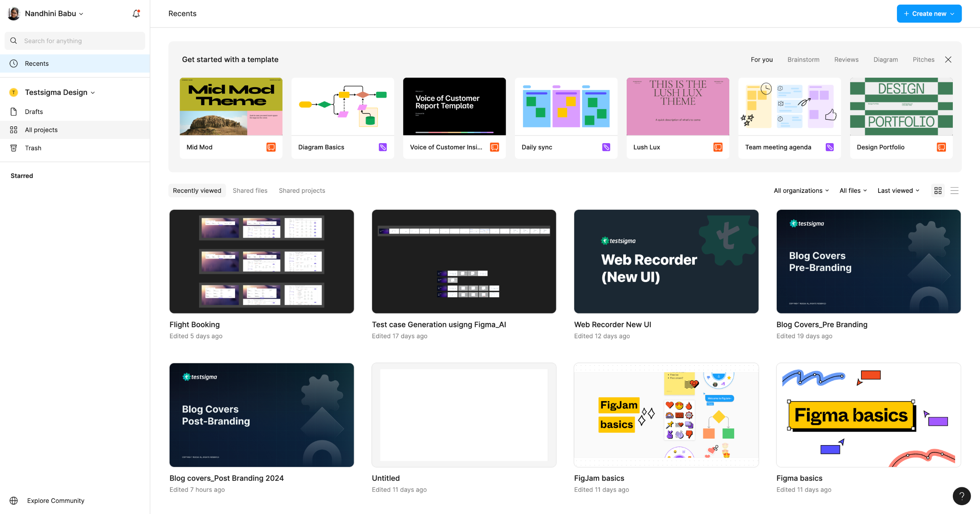Open the All organizations filter dropdown
The width and height of the screenshot is (980, 514).
point(801,190)
